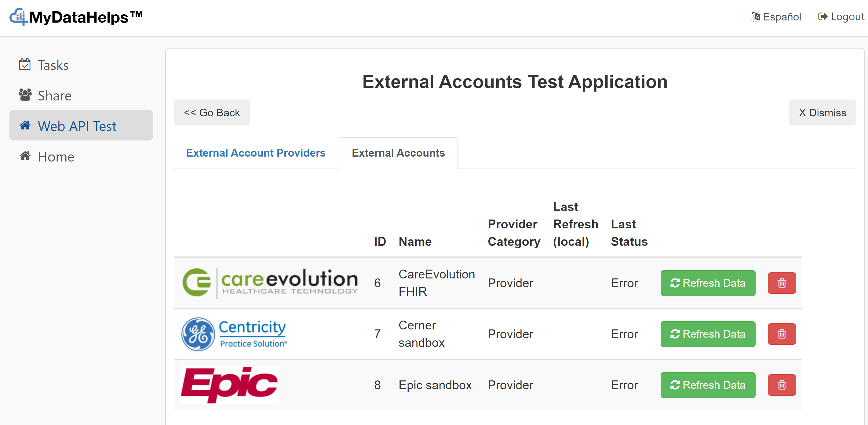The height and width of the screenshot is (425, 868).
Task: Select the External Accounts tab
Action: click(398, 153)
